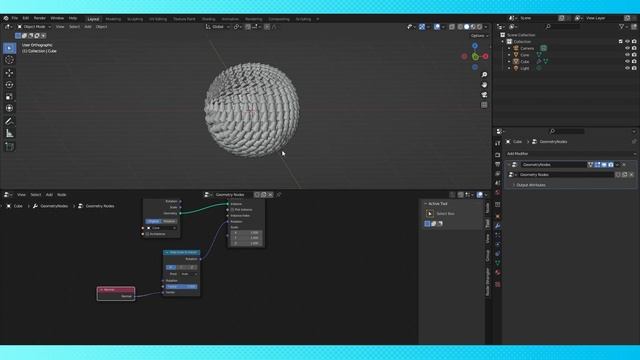Hide the Cube object in outliner

click(x=627, y=62)
